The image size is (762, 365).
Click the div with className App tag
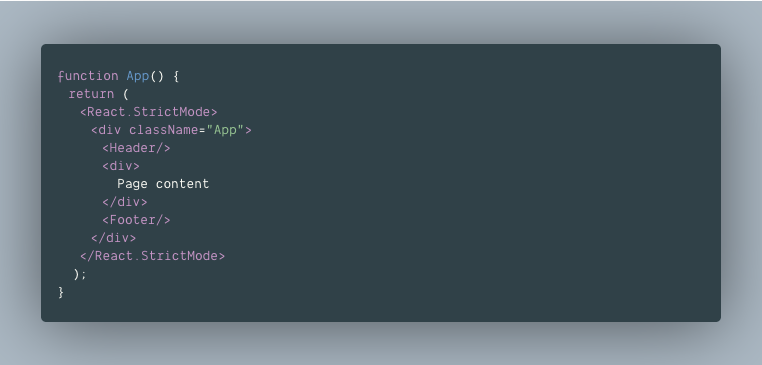(x=171, y=130)
